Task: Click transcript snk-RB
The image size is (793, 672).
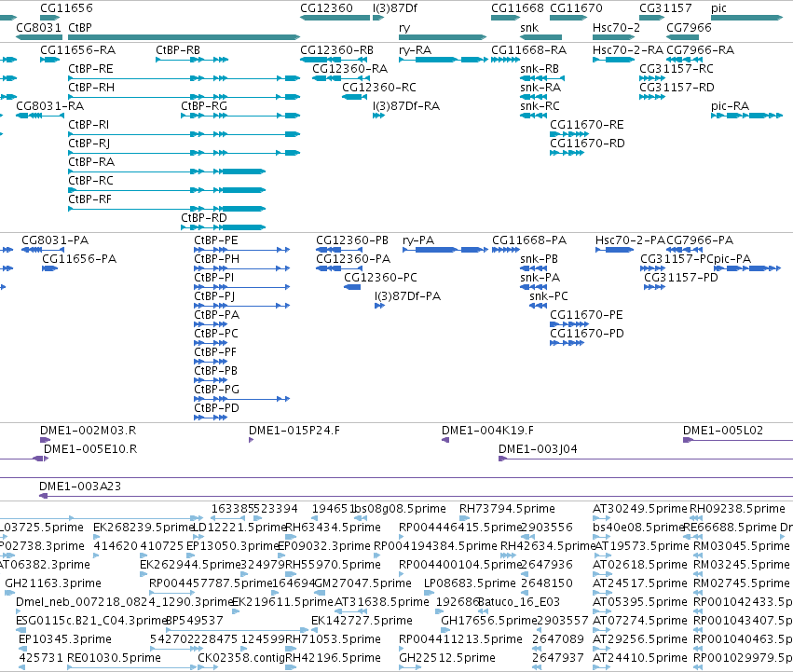Action: coord(542,78)
